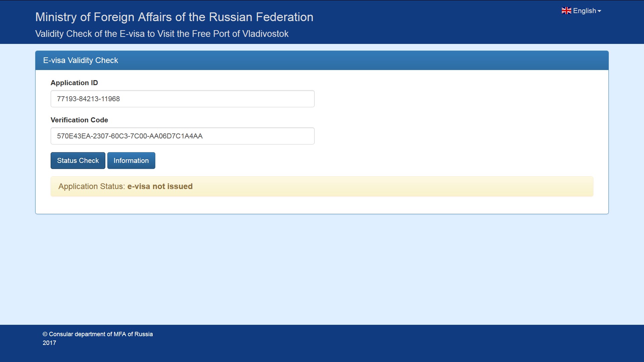644x362 pixels.
Task: Click the bold "e-visa not issued" text
Action: click(x=160, y=186)
